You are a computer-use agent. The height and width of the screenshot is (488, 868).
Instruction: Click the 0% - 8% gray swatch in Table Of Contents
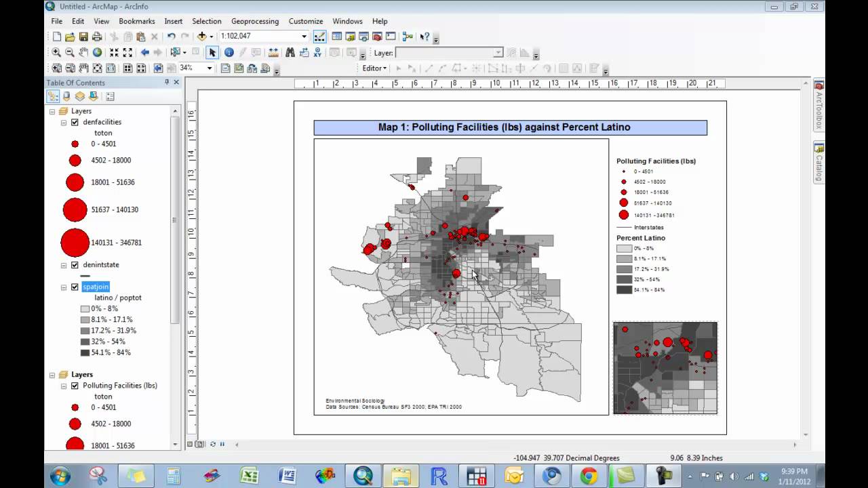click(85, 308)
